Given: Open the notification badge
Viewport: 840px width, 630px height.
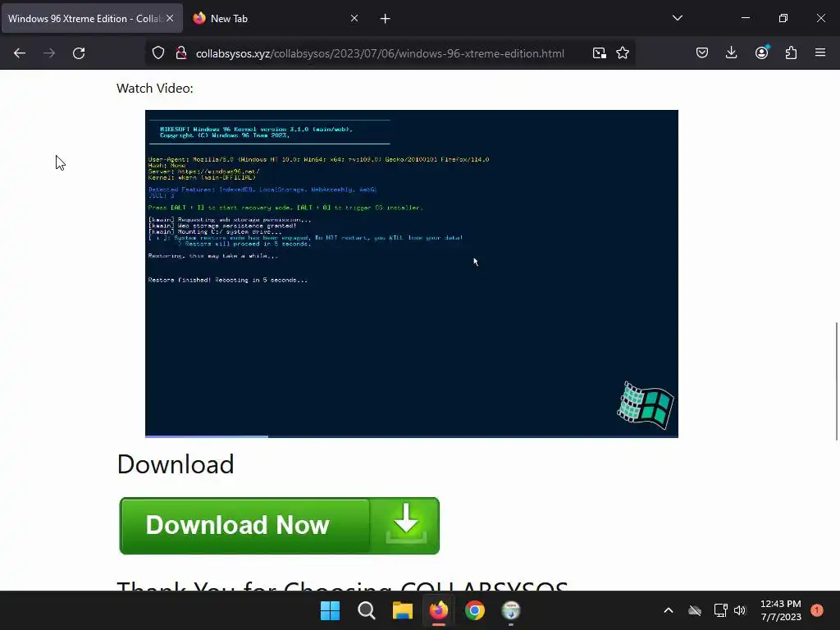Looking at the screenshot, I should [817, 610].
